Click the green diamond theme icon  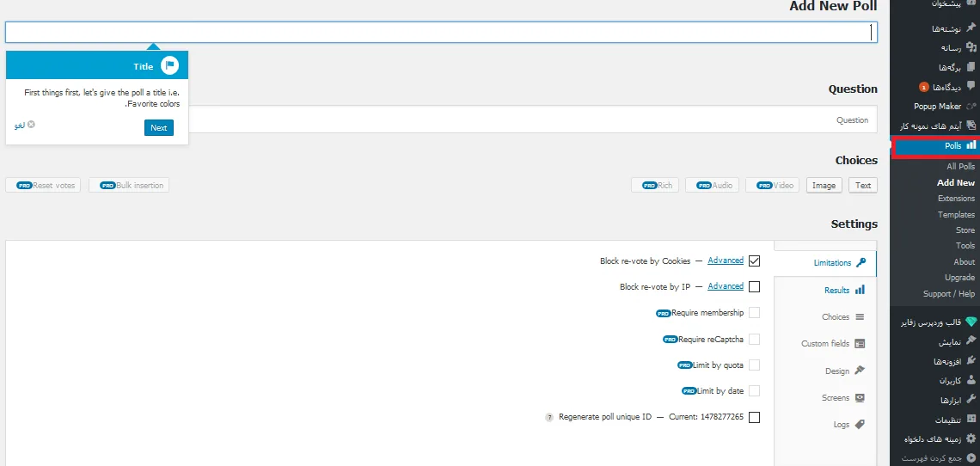click(970, 322)
